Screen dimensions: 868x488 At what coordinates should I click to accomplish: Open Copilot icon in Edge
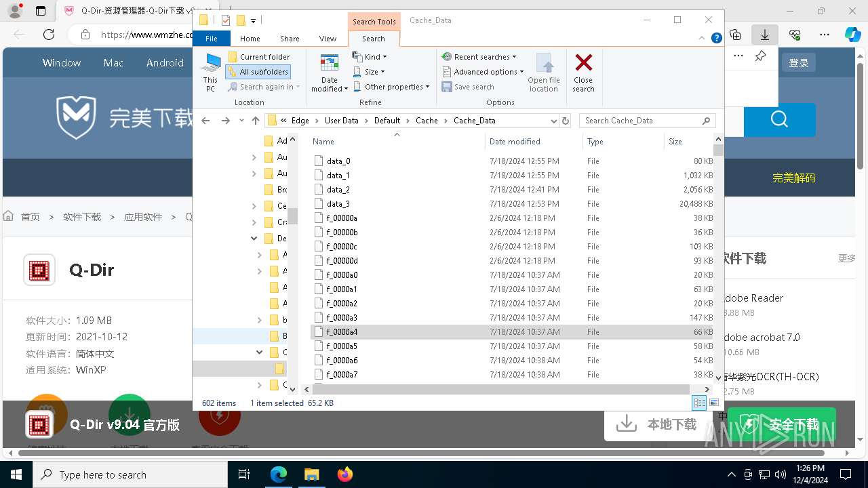[852, 35]
